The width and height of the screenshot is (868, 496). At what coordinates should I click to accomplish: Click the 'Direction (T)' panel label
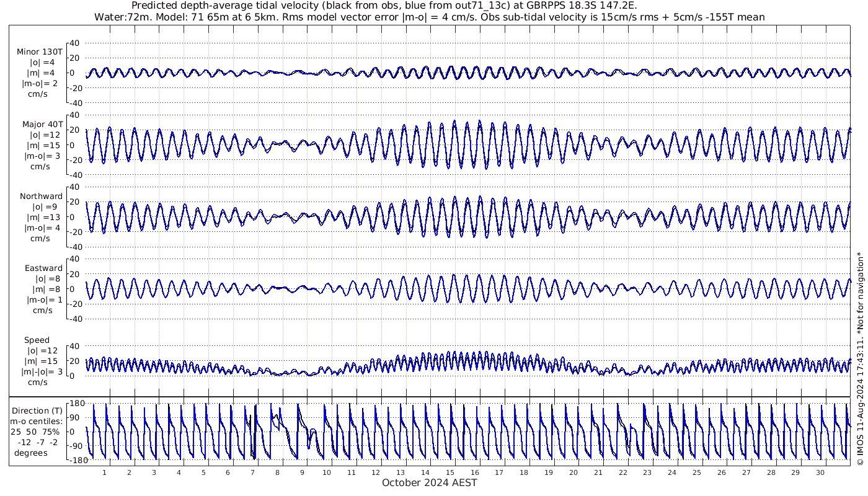(37, 410)
